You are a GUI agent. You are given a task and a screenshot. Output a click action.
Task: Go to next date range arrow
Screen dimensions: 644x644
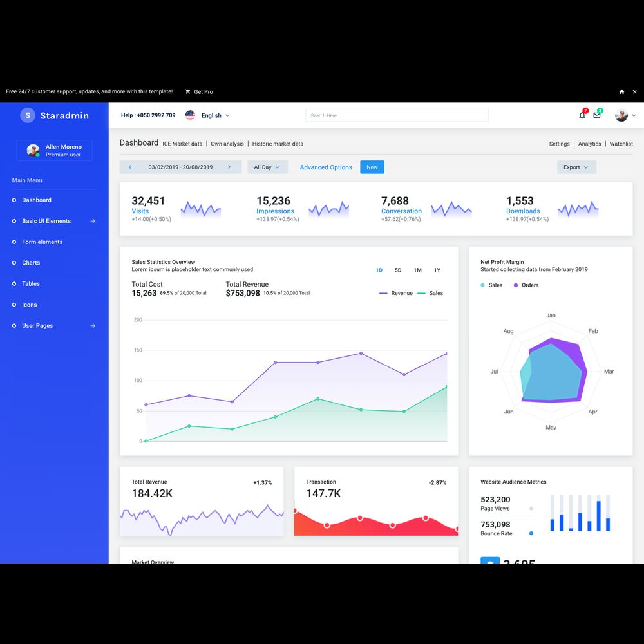coord(229,167)
